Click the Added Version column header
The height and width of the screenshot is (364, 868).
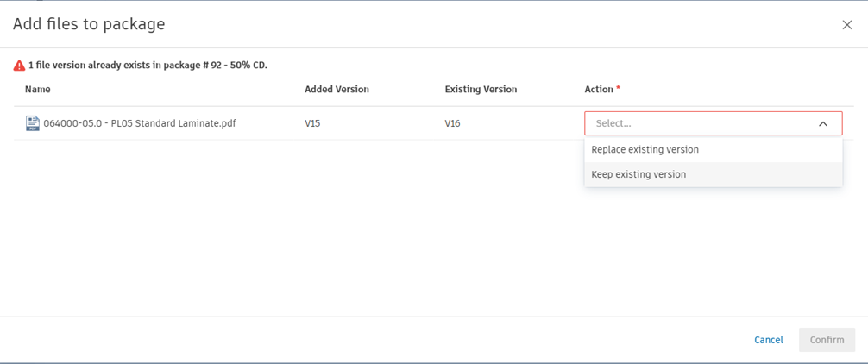point(337,90)
